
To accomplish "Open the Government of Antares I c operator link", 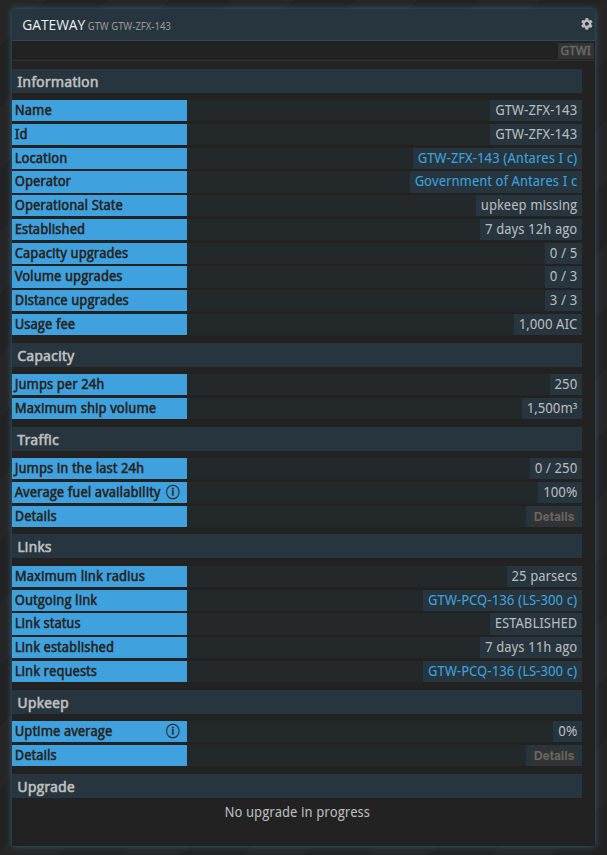I will point(497,181).
